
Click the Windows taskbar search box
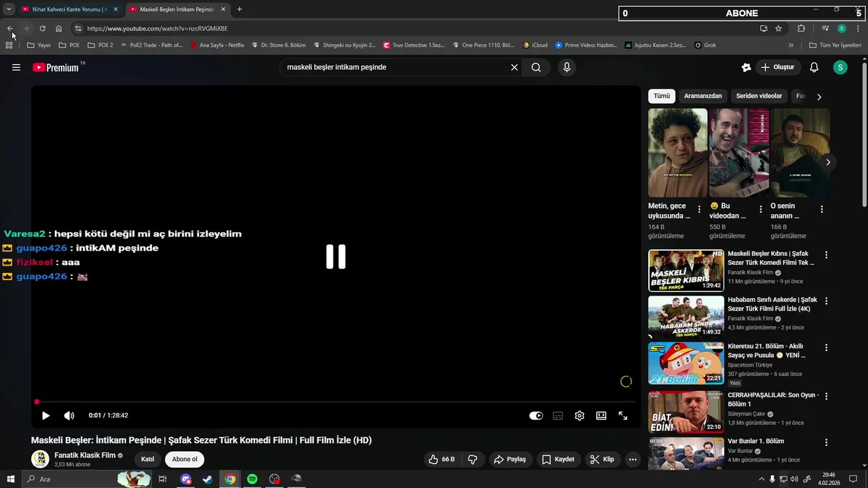[86, 479]
